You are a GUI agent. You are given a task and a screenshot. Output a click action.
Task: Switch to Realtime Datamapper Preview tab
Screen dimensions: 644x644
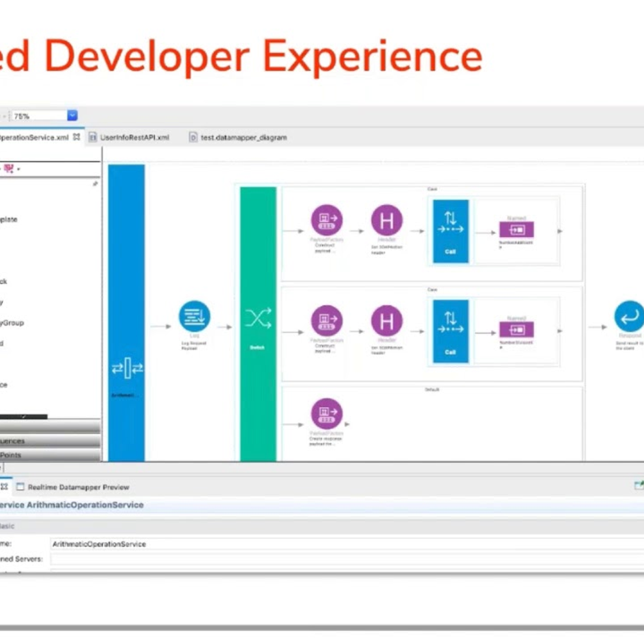[78, 487]
